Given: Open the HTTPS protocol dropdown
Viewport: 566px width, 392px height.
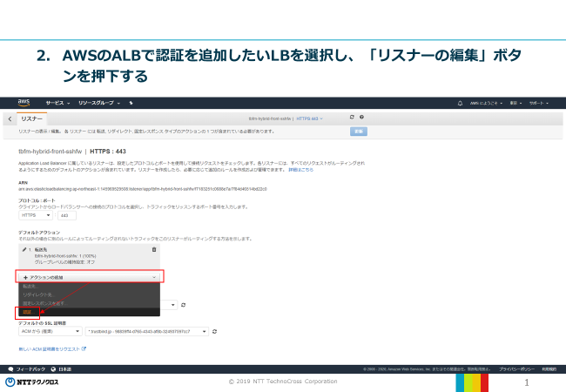Looking at the screenshot, I should click(36, 215).
